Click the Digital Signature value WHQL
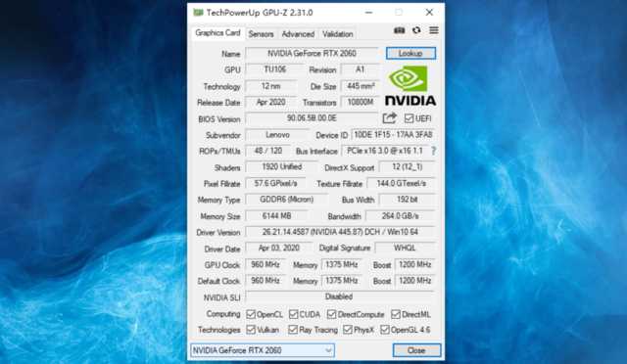Screen dimensions: 627x364 coord(405,248)
